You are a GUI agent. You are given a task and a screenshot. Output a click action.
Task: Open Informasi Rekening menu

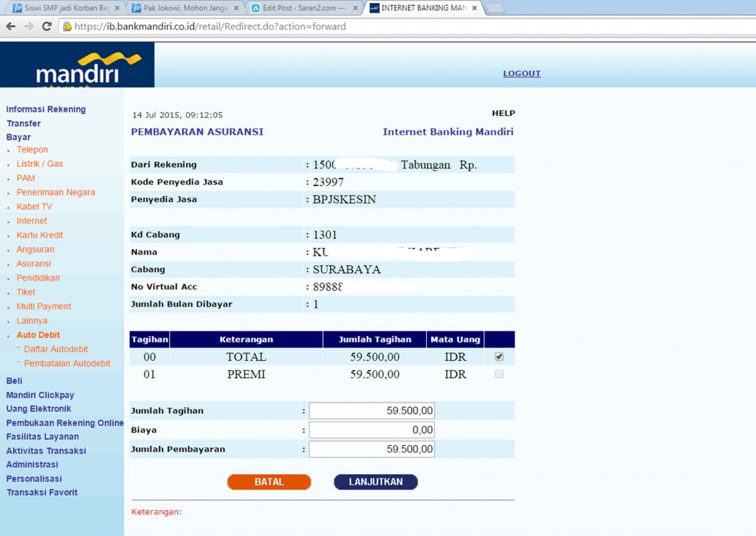pyautogui.click(x=46, y=109)
